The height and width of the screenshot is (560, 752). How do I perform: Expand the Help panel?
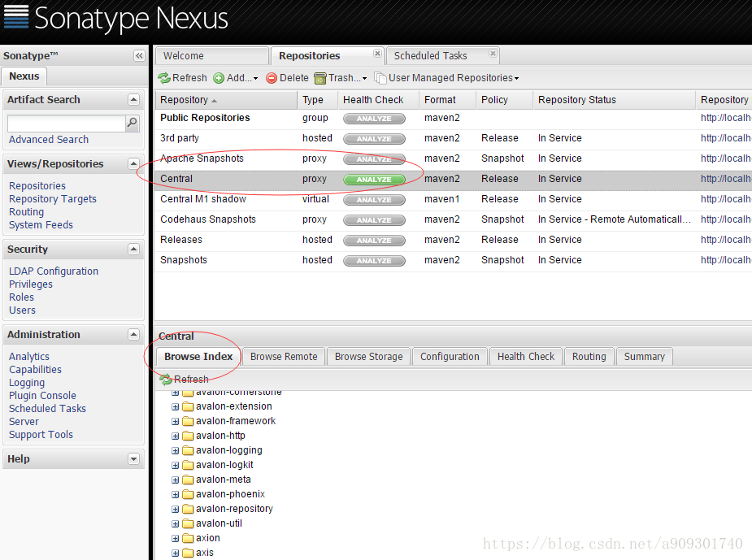click(x=133, y=459)
